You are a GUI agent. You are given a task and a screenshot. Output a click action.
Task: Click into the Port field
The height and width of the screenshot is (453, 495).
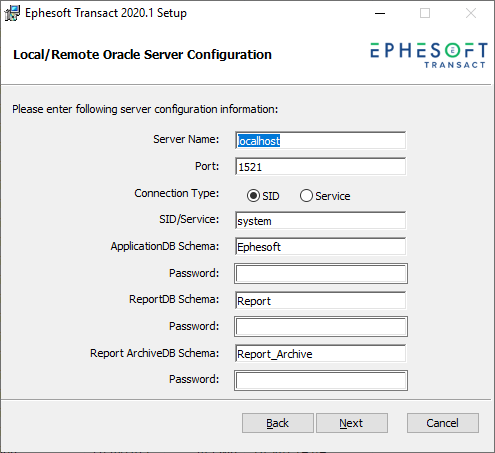(320, 166)
